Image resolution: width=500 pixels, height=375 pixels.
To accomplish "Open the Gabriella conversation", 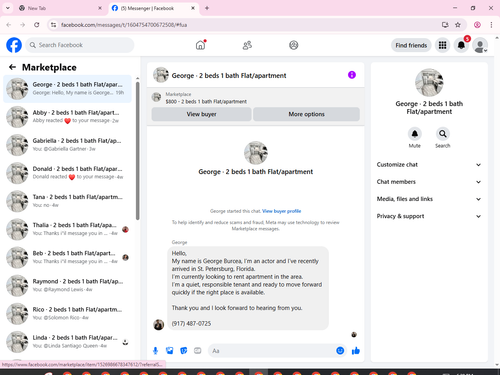I will (x=68, y=145).
